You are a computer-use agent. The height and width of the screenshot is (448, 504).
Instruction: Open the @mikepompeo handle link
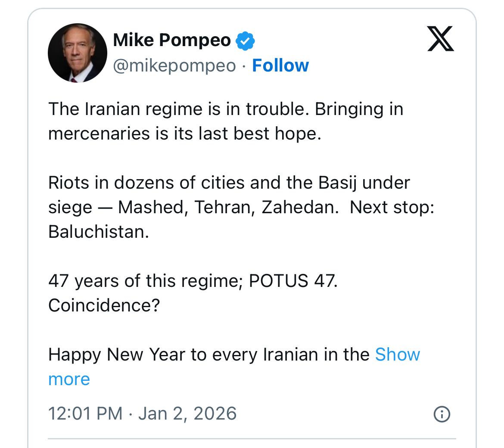coord(174,65)
